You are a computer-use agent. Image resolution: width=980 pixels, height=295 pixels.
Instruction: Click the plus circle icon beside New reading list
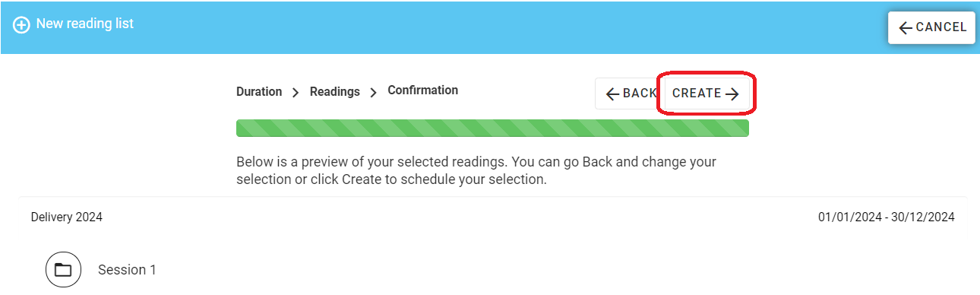click(22, 25)
